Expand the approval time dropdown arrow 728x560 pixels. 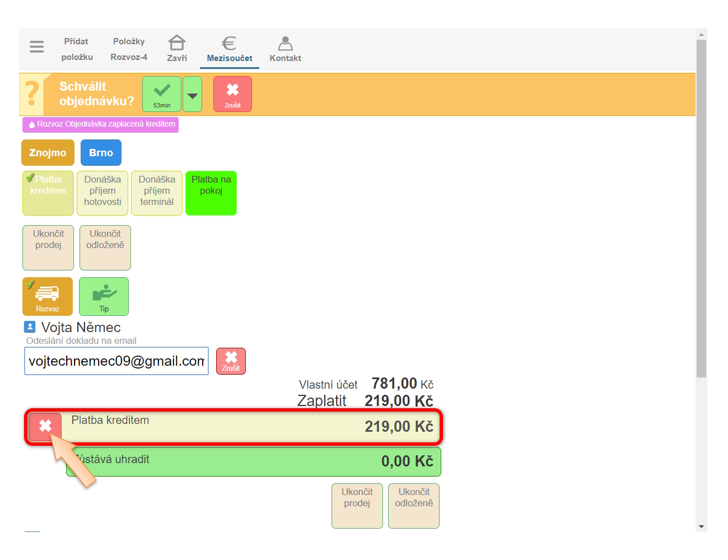pyautogui.click(x=193, y=95)
